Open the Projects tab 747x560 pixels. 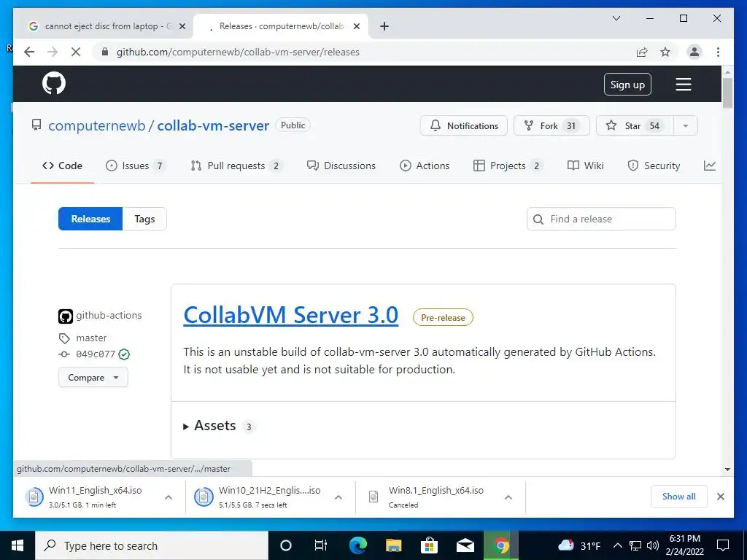(508, 166)
